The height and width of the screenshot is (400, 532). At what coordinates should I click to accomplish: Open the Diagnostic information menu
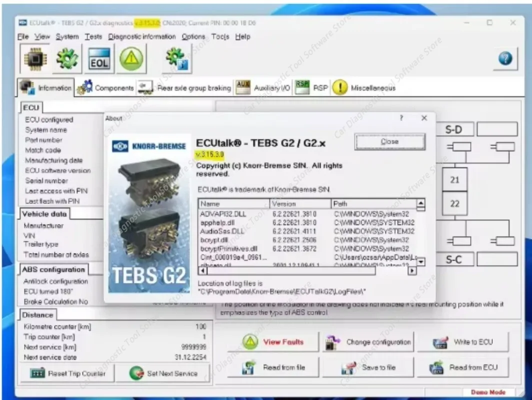coord(142,36)
